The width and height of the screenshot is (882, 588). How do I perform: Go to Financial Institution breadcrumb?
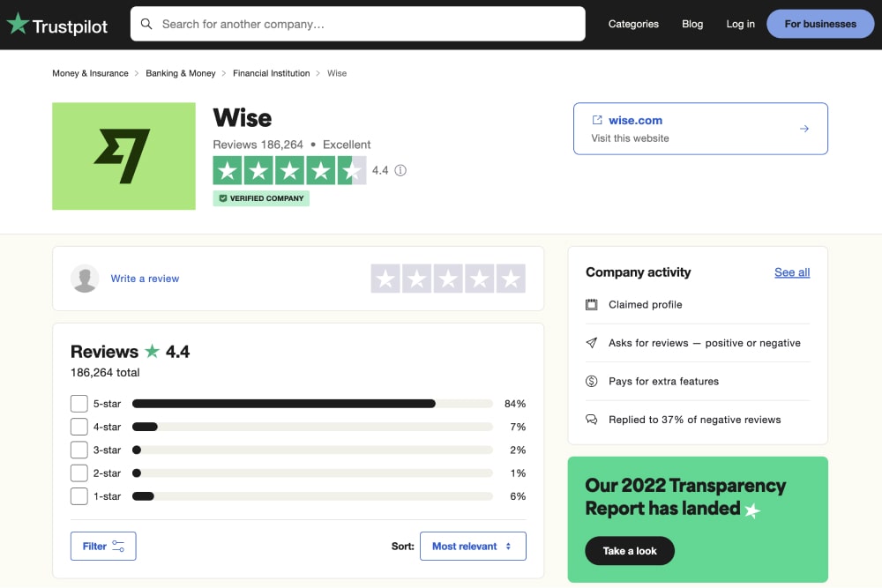coord(271,73)
